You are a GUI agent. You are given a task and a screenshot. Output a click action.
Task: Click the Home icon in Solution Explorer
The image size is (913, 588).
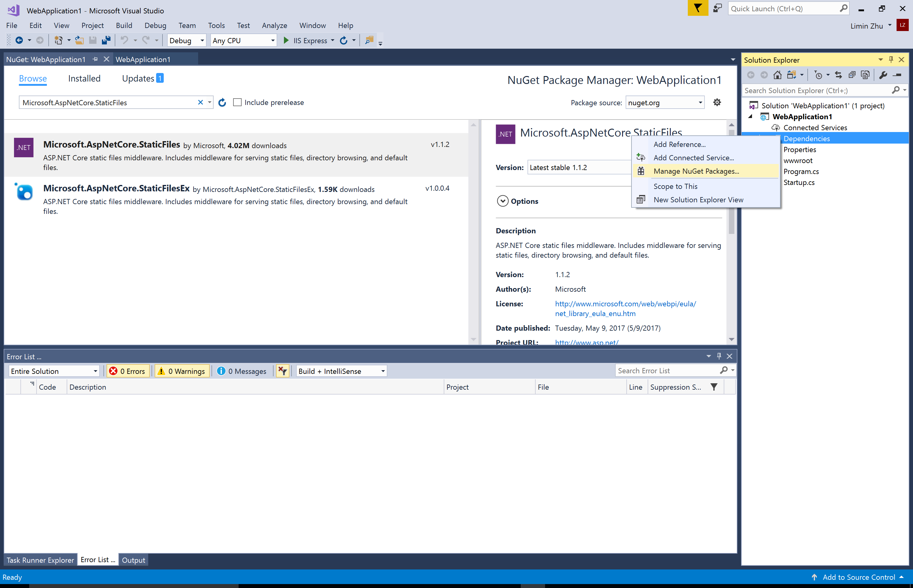[777, 75]
